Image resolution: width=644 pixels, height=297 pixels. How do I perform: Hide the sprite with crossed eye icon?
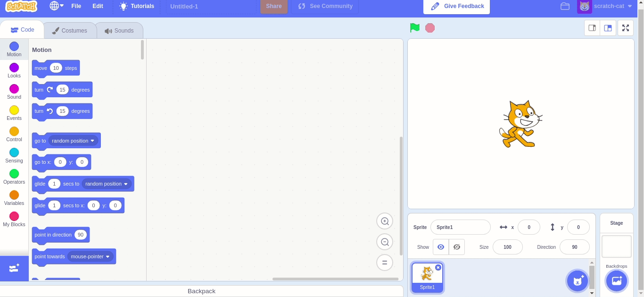pyautogui.click(x=457, y=247)
